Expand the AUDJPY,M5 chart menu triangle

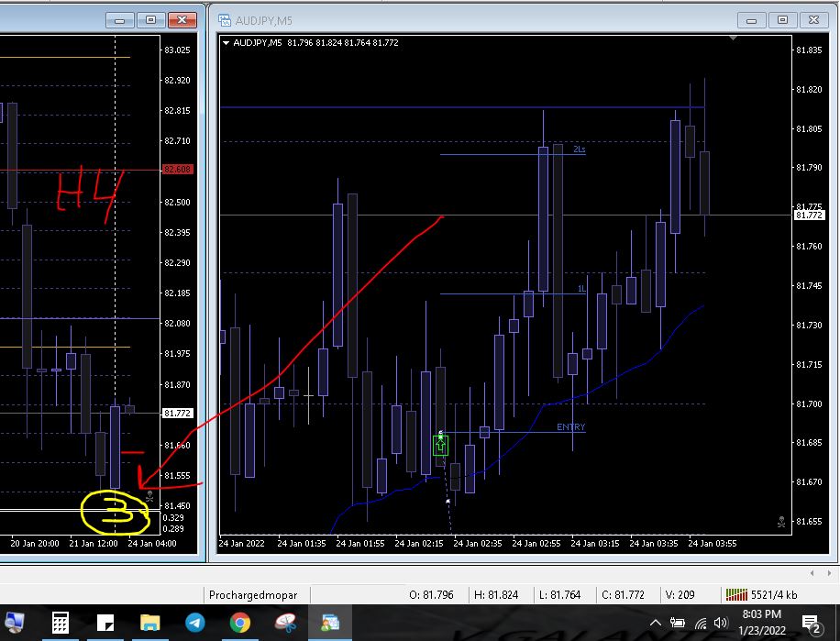tap(227, 43)
